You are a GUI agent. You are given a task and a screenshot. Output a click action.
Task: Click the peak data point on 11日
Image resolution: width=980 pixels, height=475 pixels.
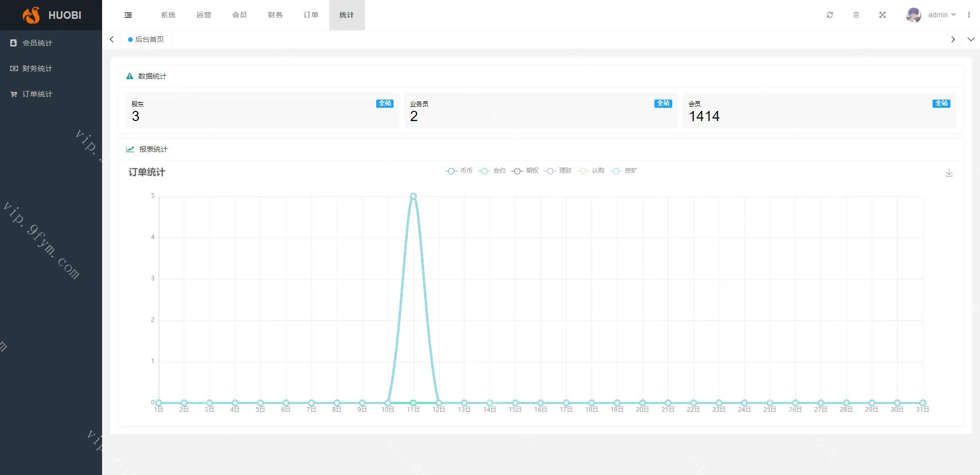[413, 196]
